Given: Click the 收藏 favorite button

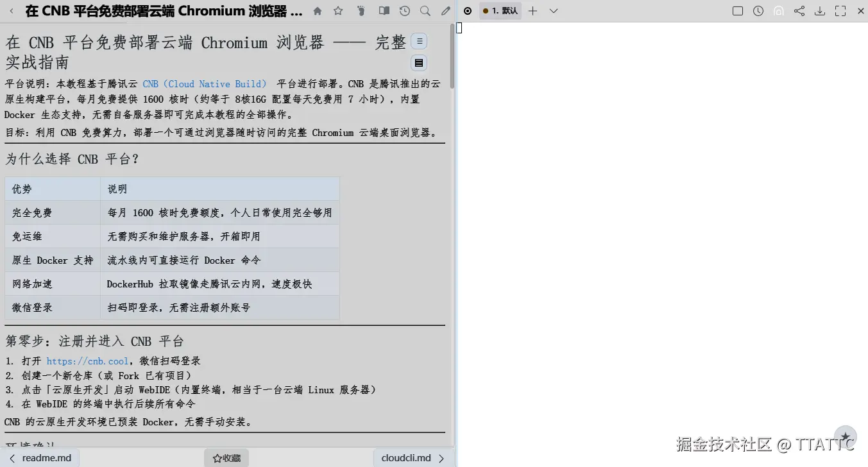Looking at the screenshot, I should (x=226, y=458).
